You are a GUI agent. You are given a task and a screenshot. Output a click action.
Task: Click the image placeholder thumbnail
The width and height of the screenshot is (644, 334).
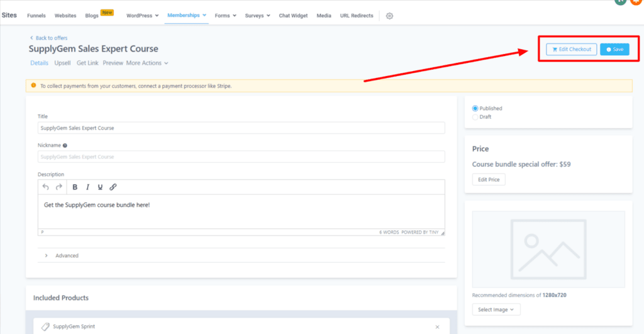click(548, 249)
